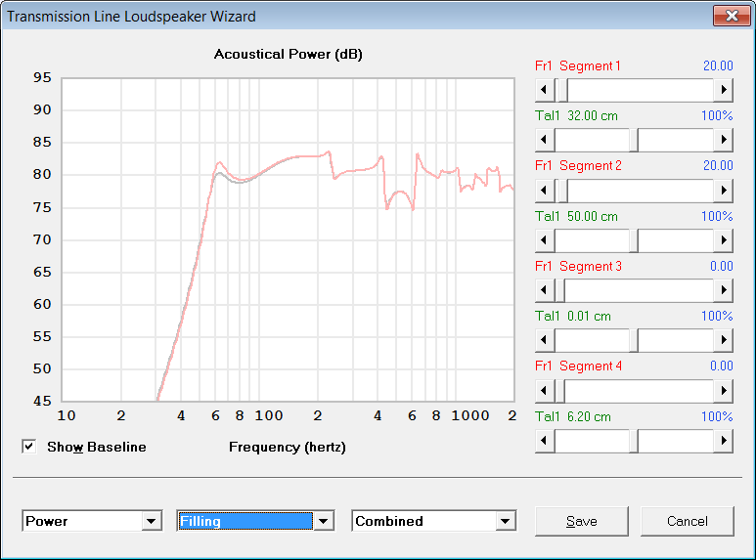Click right arrow of Fr1 Segment 4 slider
756x560 pixels.
pos(723,391)
